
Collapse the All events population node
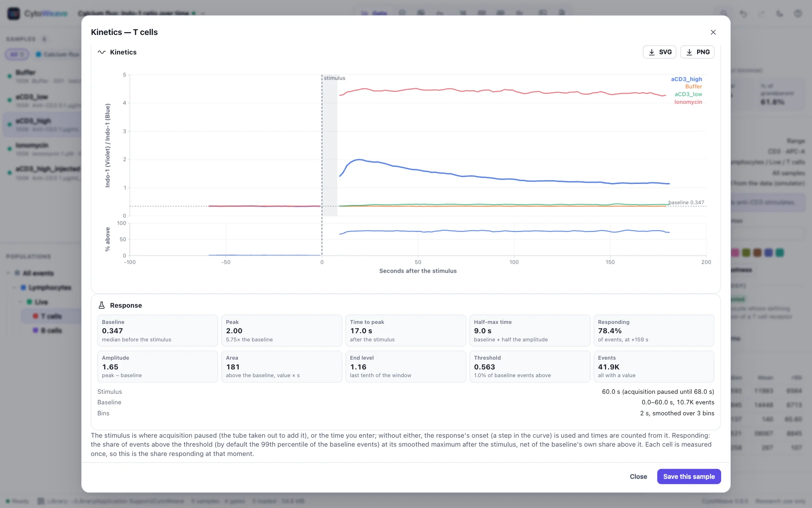point(8,273)
